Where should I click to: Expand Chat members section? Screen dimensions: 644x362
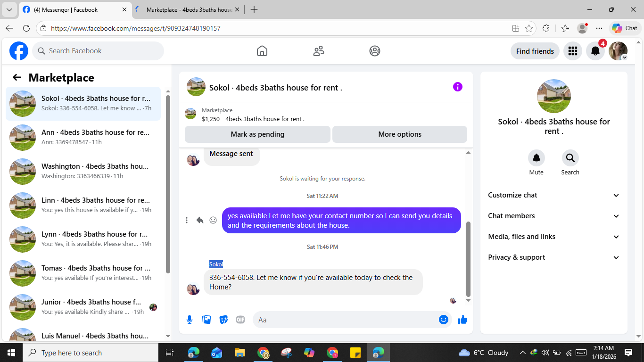[554, 216]
